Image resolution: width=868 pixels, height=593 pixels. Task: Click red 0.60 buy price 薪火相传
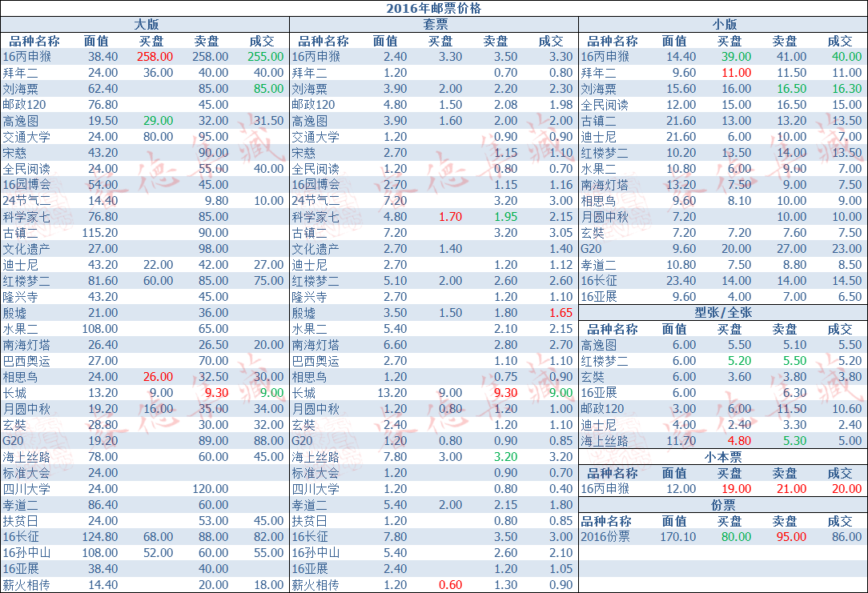point(451,585)
